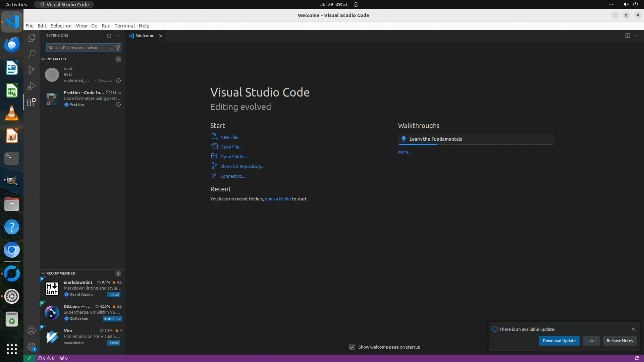
Task: Open the Explorer view in activity bar
Action: [31, 38]
